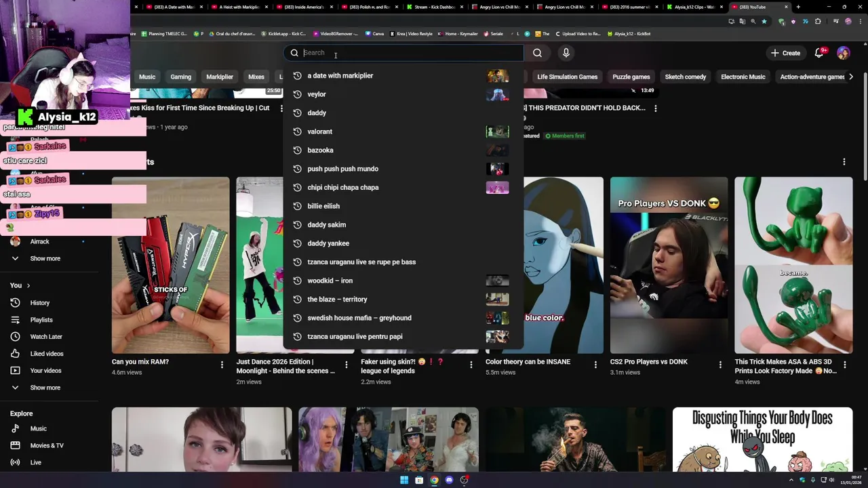The image size is (868, 488).
Task: Click history clock icon beside "valorant"
Action: pyautogui.click(x=297, y=131)
